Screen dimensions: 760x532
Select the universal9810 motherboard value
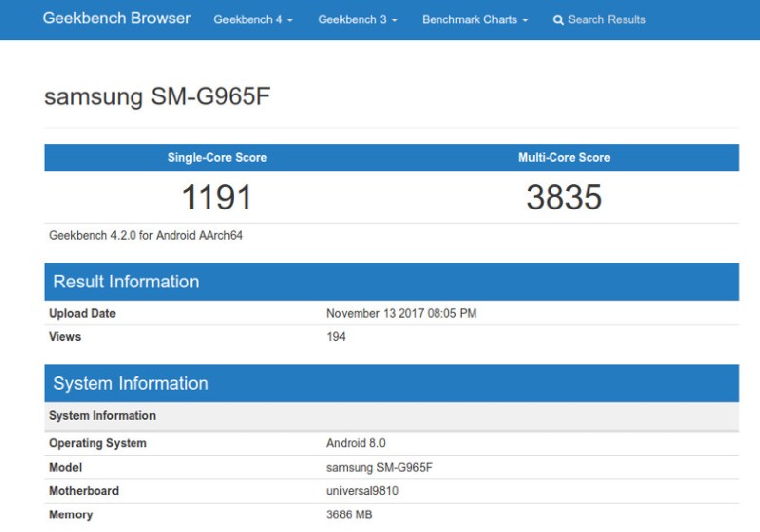click(361, 491)
